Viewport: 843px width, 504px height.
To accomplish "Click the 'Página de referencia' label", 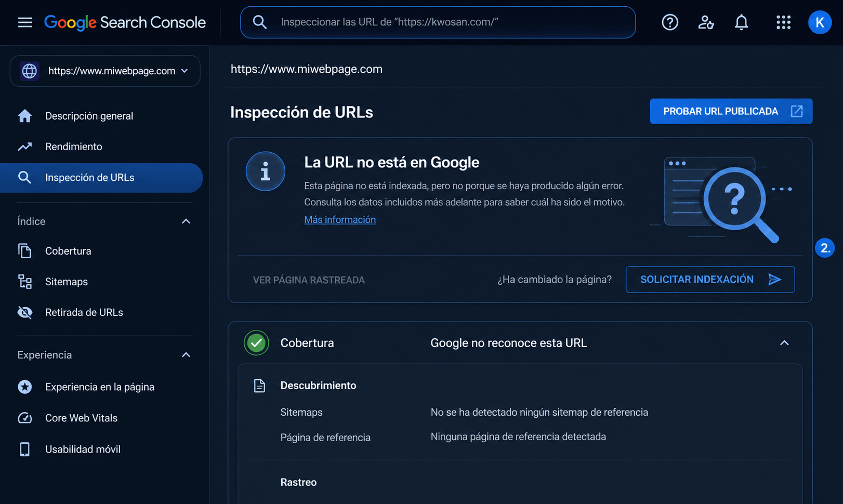I will pyautogui.click(x=325, y=438).
